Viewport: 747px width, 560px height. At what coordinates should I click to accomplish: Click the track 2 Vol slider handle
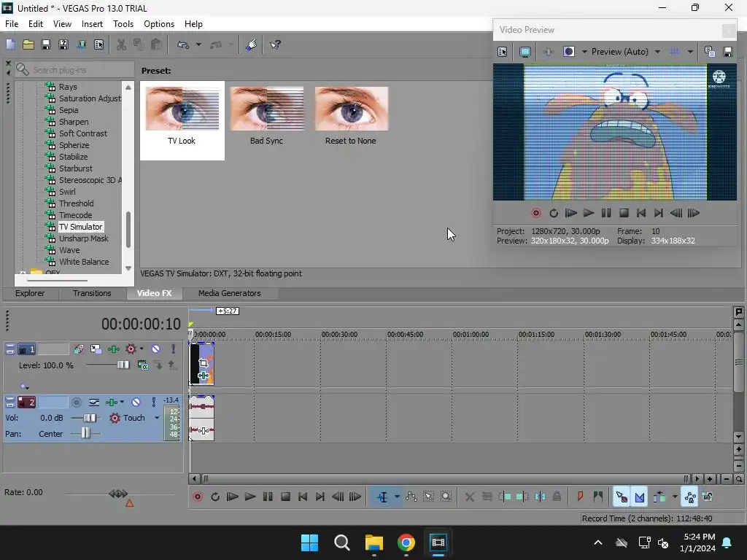[90, 418]
